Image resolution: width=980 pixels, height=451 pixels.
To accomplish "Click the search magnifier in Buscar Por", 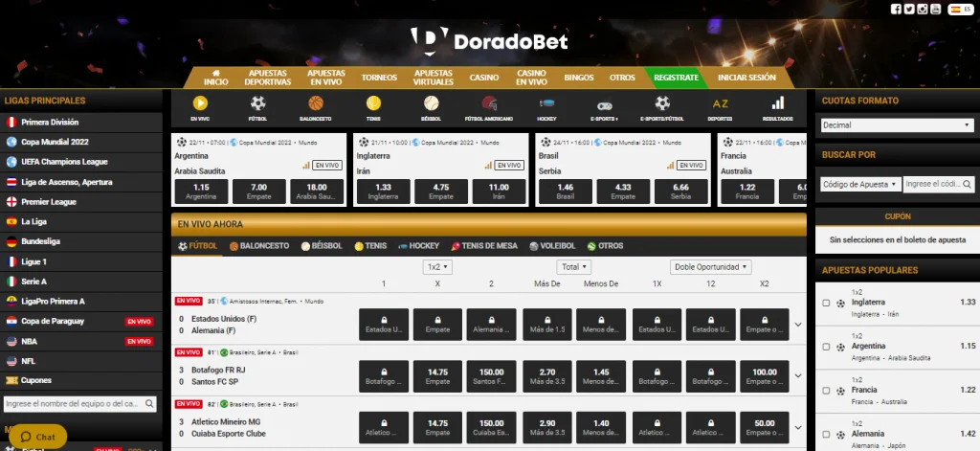I will pos(967,185).
